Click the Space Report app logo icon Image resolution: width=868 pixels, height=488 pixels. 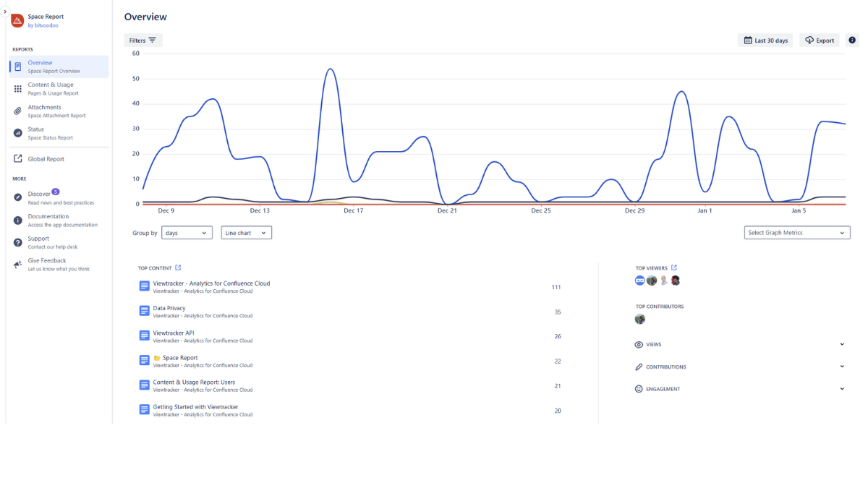[17, 20]
